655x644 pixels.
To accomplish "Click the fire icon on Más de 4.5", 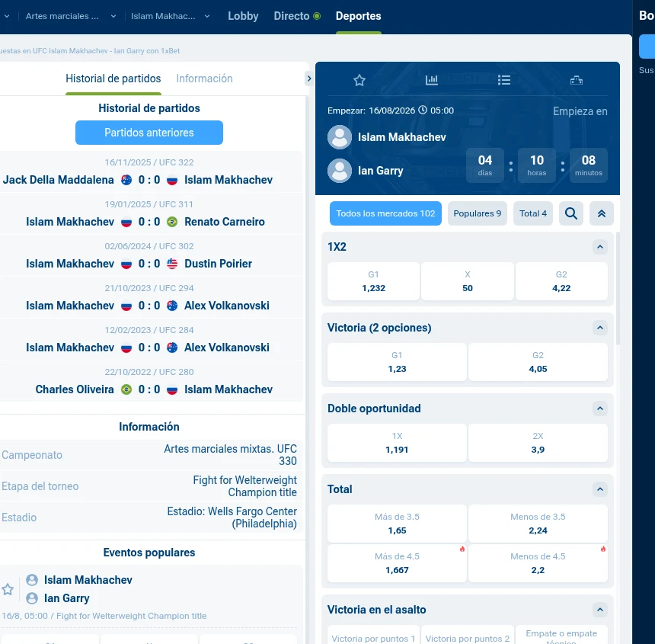I will coord(462,549).
